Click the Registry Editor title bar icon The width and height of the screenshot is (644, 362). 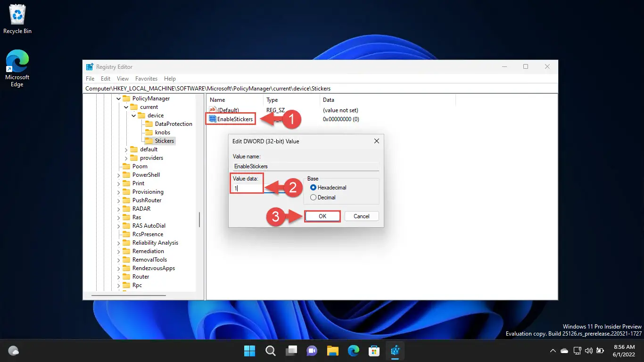[x=89, y=67]
